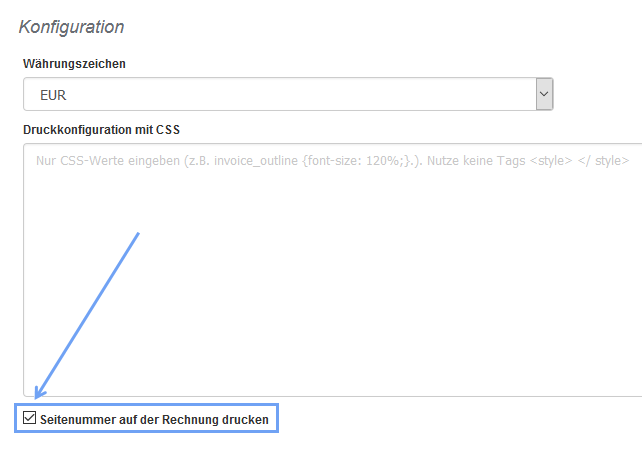Click the 'Druckkonfiguration mit CSS' label
The image size is (642, 451).
tap(101, 129)
